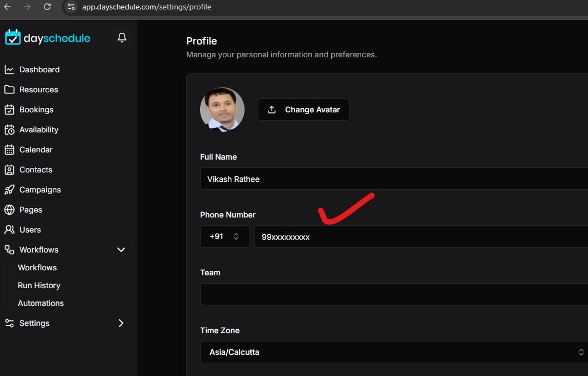Open site info icon in address bar
This screenshot has height=376, width=588.
[x=71, y=7]
